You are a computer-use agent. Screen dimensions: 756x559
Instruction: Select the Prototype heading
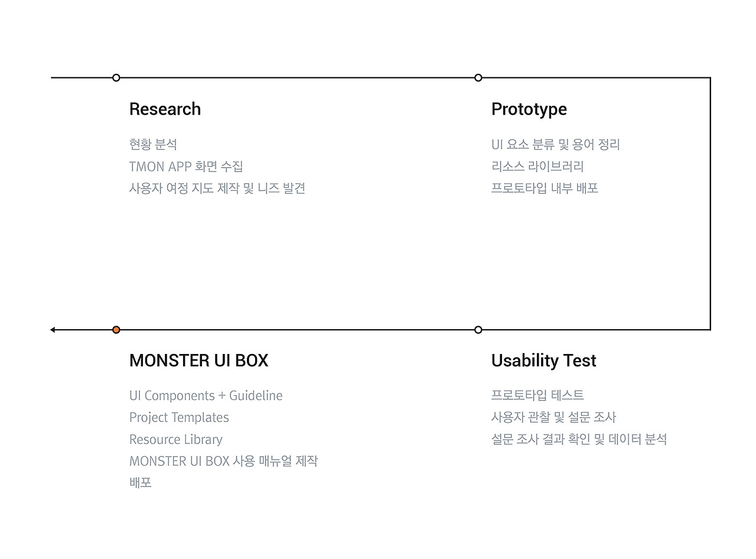point(529,109)
